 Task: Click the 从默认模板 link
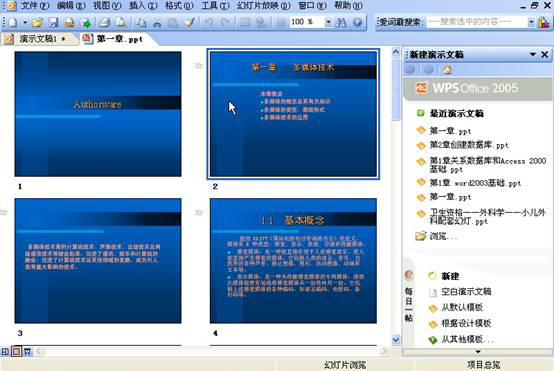click(x=462, y=307)
